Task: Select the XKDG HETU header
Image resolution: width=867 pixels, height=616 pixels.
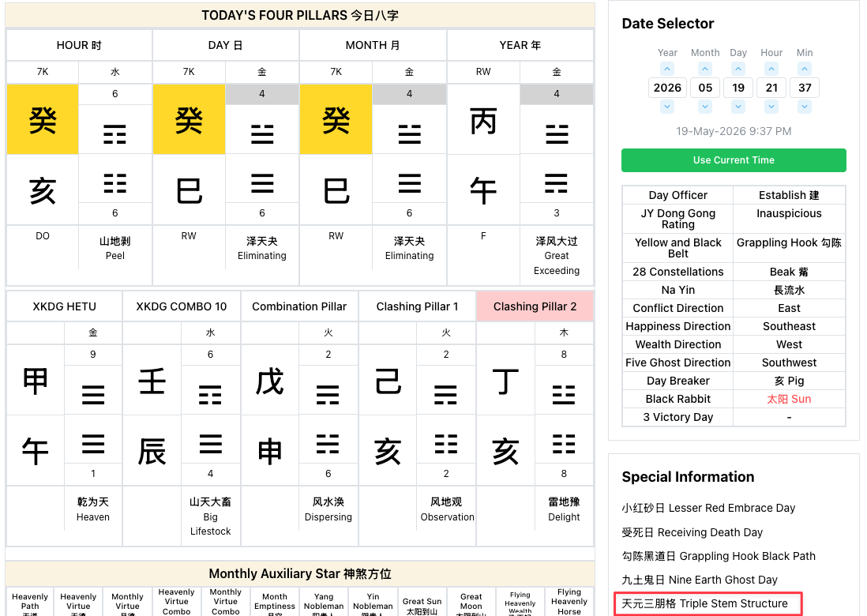Action: coord(64,306)
